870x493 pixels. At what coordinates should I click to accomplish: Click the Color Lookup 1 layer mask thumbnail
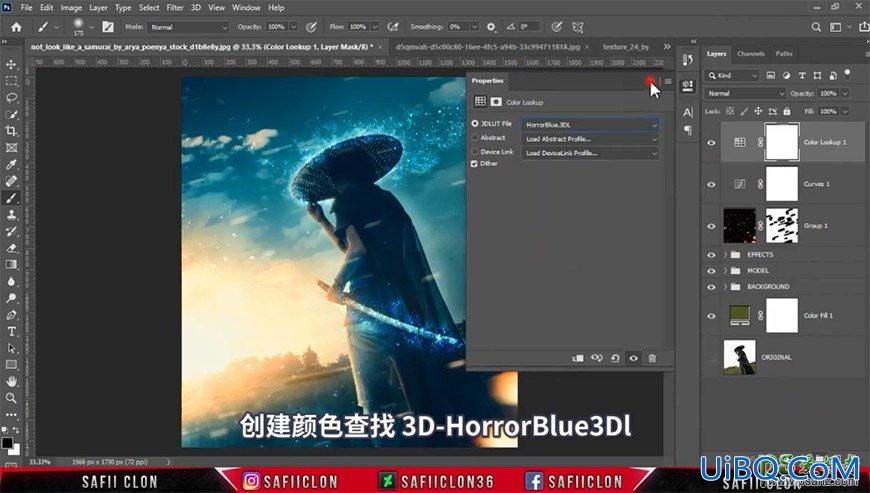[782, 142]
